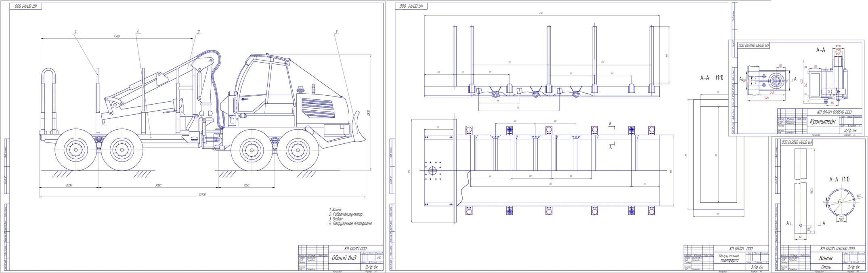The height and width of the screenshot is (273, 868).
Task: Click the 10700 overall length dimension
Action: click(x=203, y=195)
